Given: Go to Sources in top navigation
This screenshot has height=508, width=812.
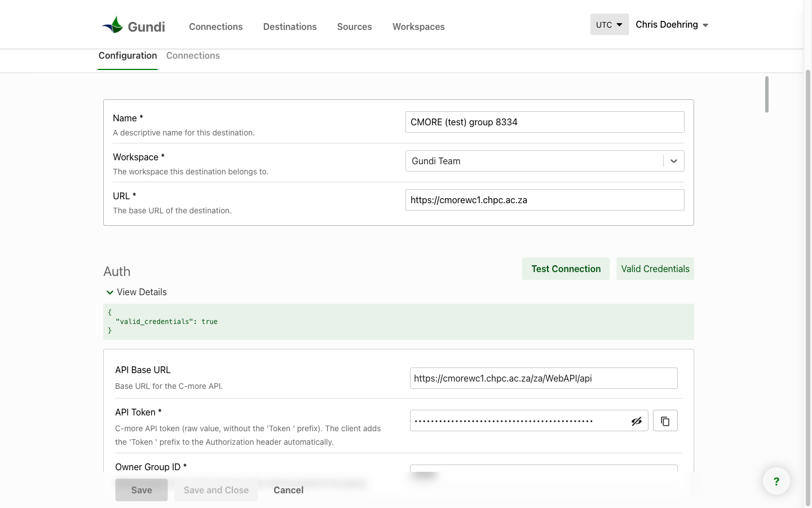Looking at the screenshot, I should tap(355, 27).
